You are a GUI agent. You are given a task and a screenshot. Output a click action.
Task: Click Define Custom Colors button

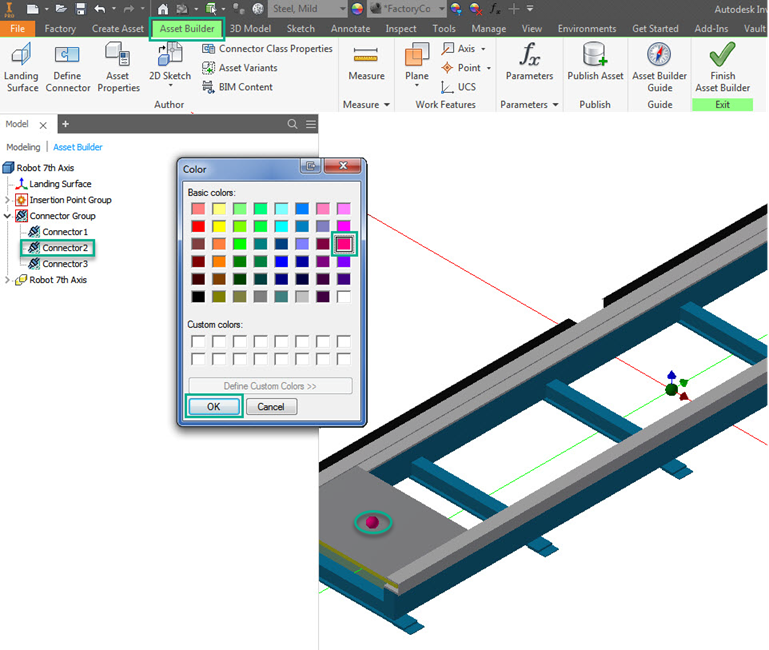point(270,386)
